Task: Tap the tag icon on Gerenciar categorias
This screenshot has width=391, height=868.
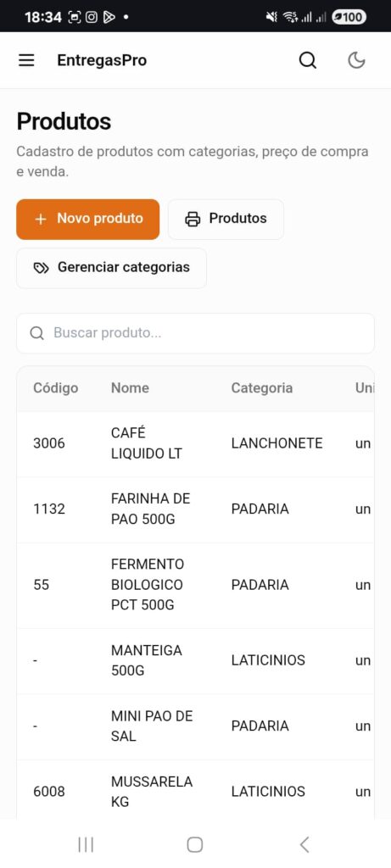Action: coord(41,269)
